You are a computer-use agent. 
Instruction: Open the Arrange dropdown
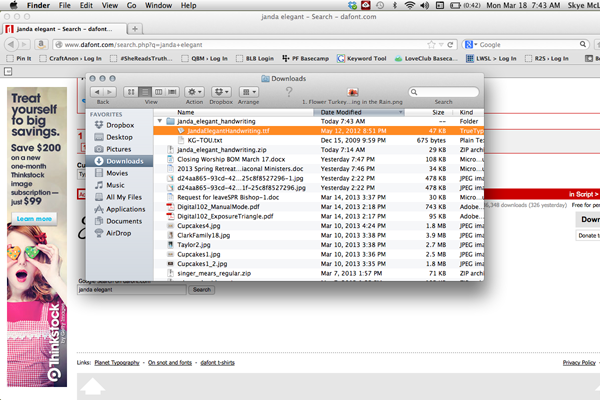[x=249, y=92]
